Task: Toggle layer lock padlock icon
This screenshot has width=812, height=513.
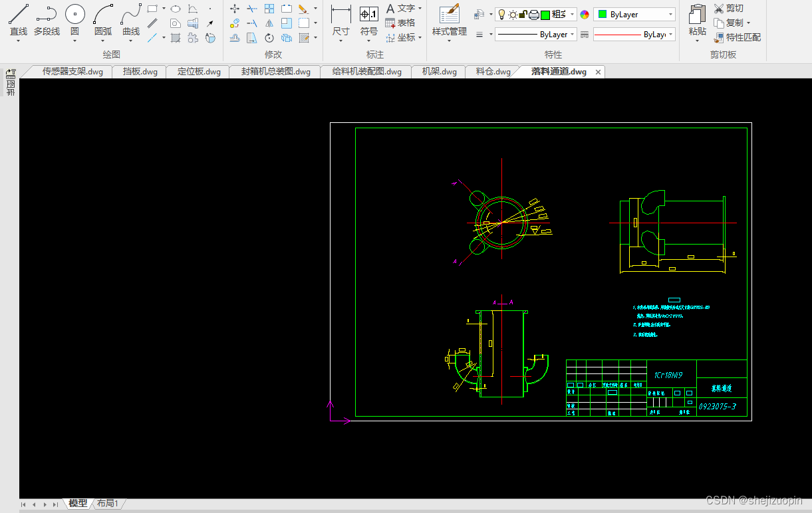Action: click(x=523, y=15)
